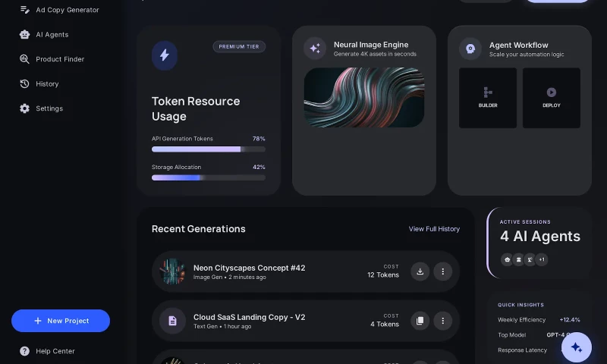Select the 'Cloud SaaS Landing Copy - V2' title
The image size is (607, 364).
pyautogui.click(x=250, y=317)
